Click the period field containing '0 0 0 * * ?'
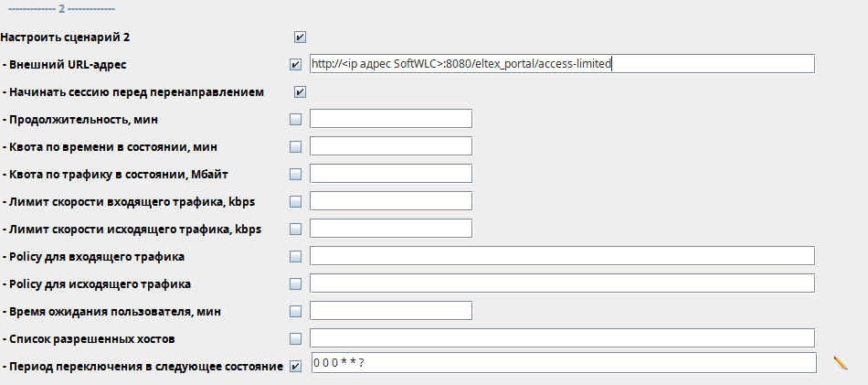The width and height of the screenshot is (868, 385). pyautogui.click(x=563, y=363)
